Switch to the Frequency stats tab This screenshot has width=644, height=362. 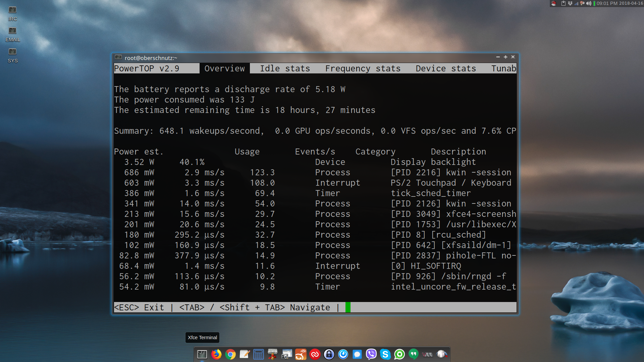(363, 68)
